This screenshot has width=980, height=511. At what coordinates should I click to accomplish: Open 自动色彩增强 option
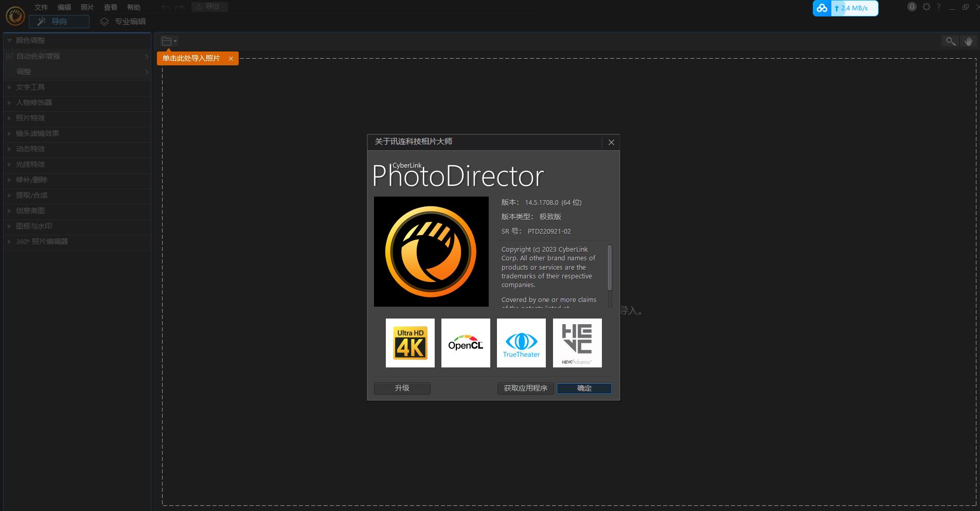[x=77, y=56]
